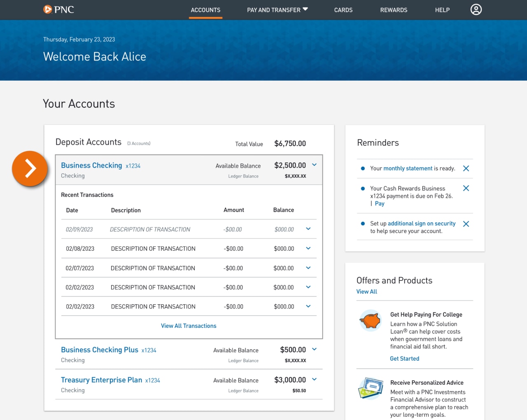The height and width of the screenshot is (420, 527).
Task: Open the Help menu
Action: click(x=442, y=9)
